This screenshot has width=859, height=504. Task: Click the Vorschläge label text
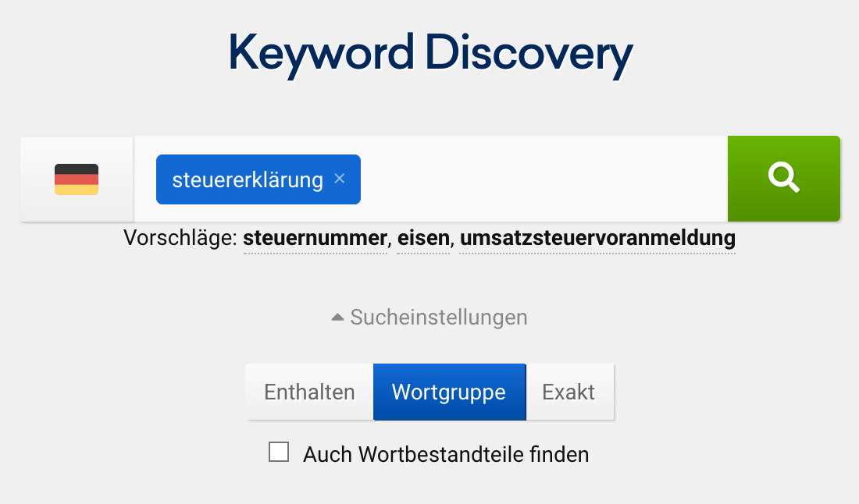[x=180, y=238]
